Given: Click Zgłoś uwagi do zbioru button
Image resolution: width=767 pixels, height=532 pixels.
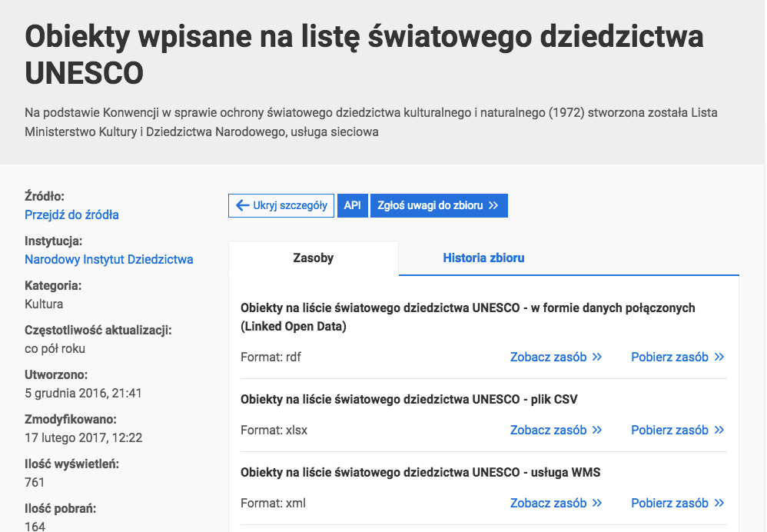Looking at the screenshot, I should pos(439,205).
